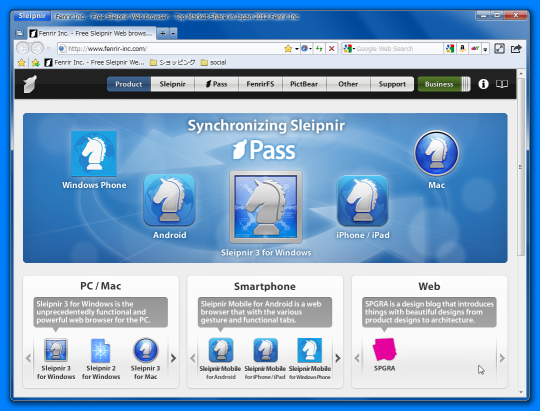Image resolution: width=540 pixels, height=411 pixels.
Task: Open Sleipnir Mobile for Android icon
Action: point(221,350)
